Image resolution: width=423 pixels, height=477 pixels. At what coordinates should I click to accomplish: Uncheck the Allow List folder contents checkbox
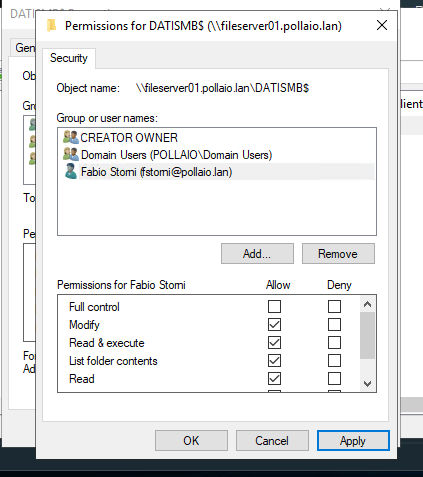pyautogui.click(x=274, y=360)
